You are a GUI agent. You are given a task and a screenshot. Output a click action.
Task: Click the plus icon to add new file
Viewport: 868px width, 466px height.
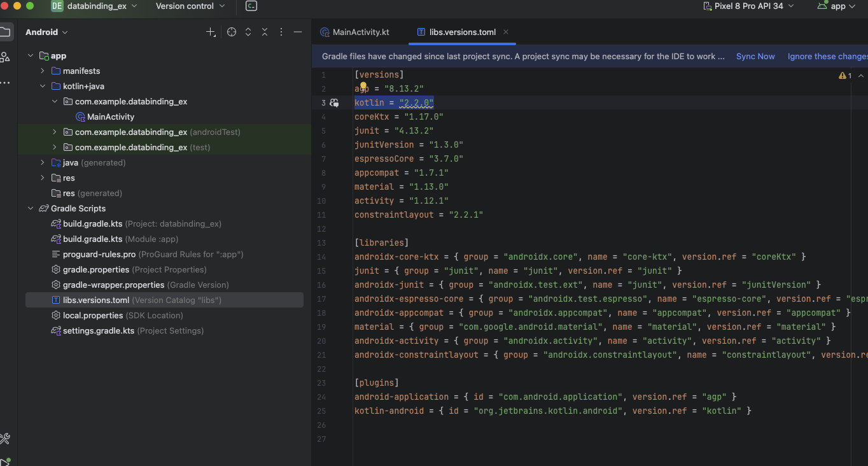pyautogui.click(x=211, y=32)
